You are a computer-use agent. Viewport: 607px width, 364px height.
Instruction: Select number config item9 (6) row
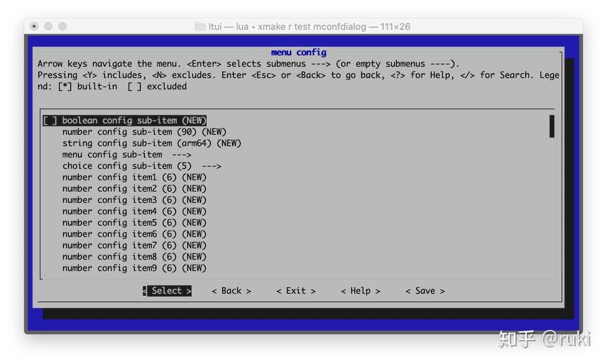click(134, 268)
